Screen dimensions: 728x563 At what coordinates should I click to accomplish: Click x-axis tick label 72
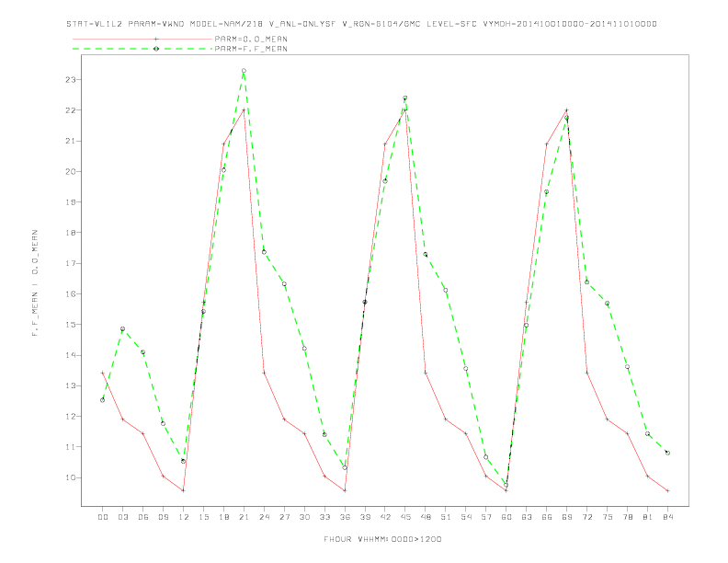pyautogui.click(x=586, y=517)
